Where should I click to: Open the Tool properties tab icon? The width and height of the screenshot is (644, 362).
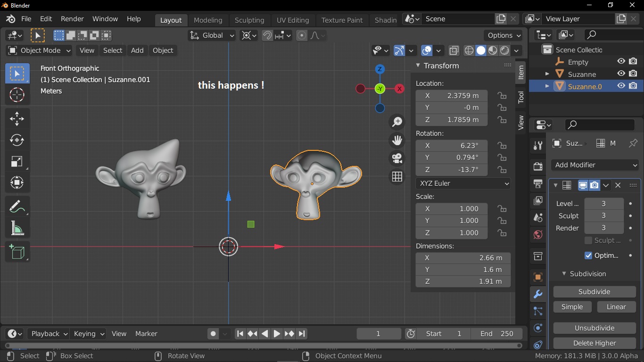tap(537, 145)
